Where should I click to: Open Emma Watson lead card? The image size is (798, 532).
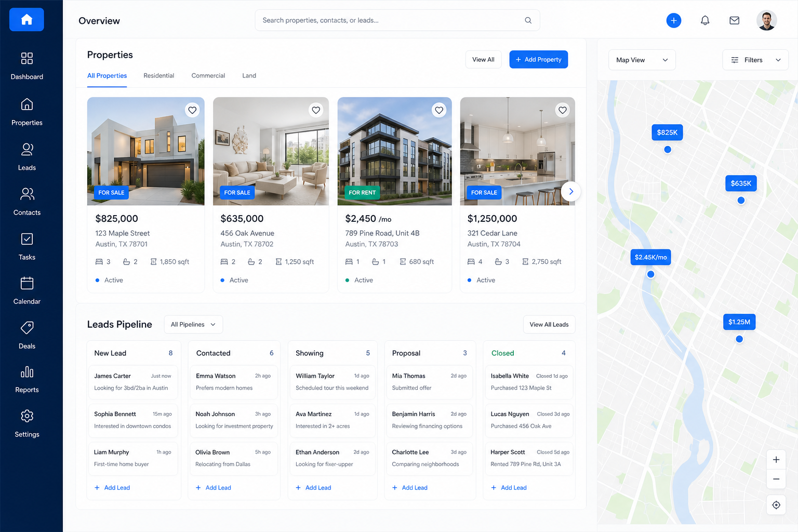tap(233, 382)
